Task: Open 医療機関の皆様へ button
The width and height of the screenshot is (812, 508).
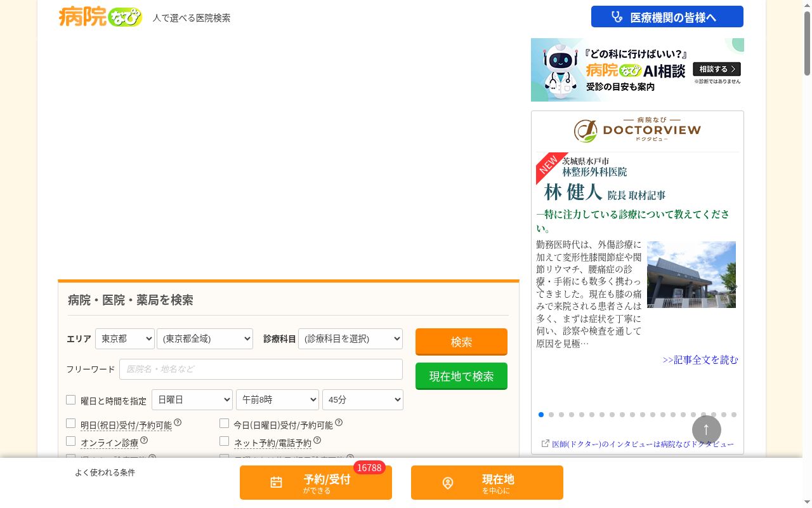Action: [667, 17]
